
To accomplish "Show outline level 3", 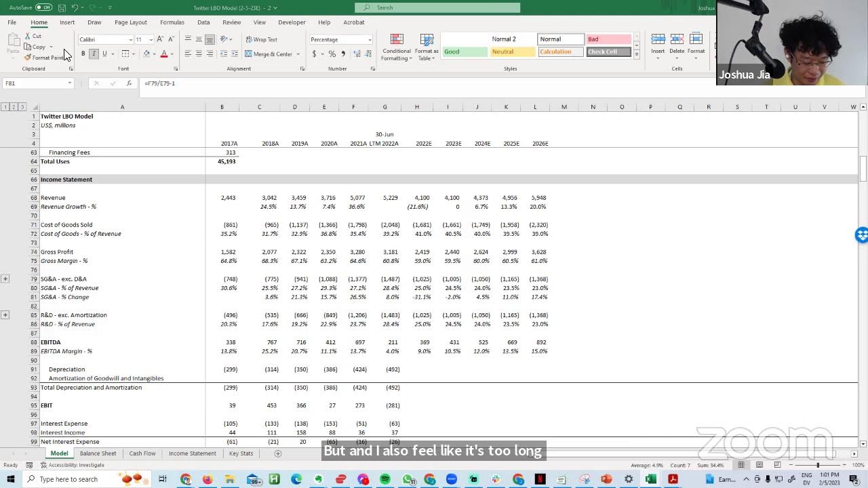I will point(22,107).
